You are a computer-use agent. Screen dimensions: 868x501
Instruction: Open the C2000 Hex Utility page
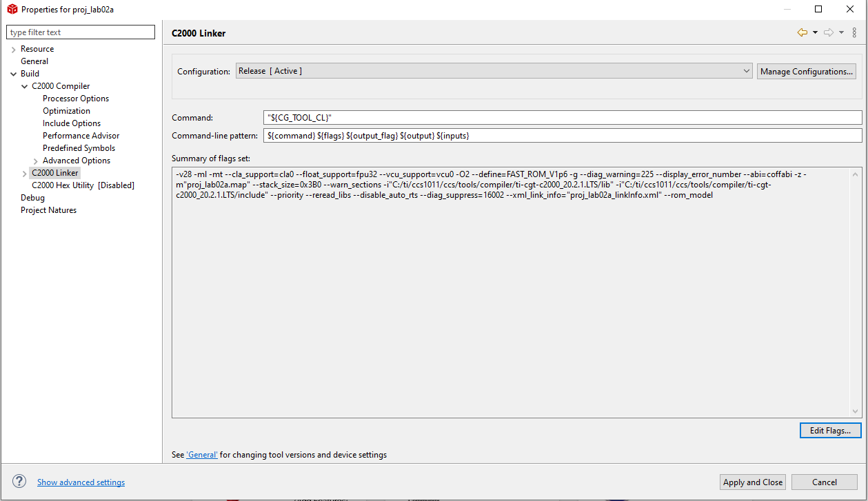click(x=83, y=185)
